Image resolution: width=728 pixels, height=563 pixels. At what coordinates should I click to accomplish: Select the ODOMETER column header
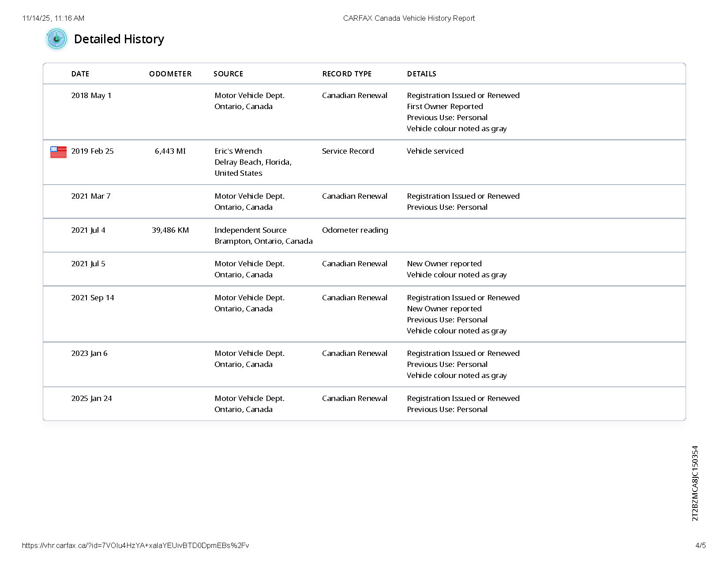pos(170,74)
